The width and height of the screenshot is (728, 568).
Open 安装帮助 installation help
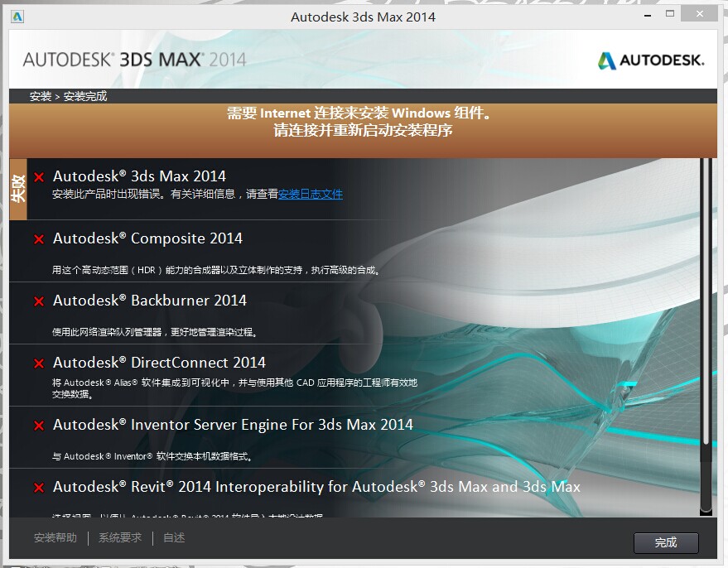click(x=55, y=538)
